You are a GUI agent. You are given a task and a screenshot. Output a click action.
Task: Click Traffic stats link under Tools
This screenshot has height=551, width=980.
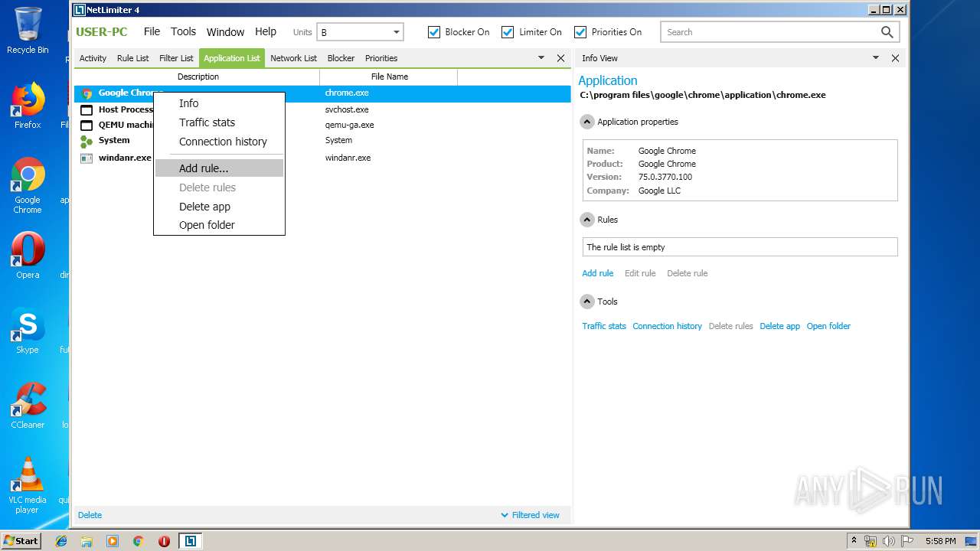point(603,326)
